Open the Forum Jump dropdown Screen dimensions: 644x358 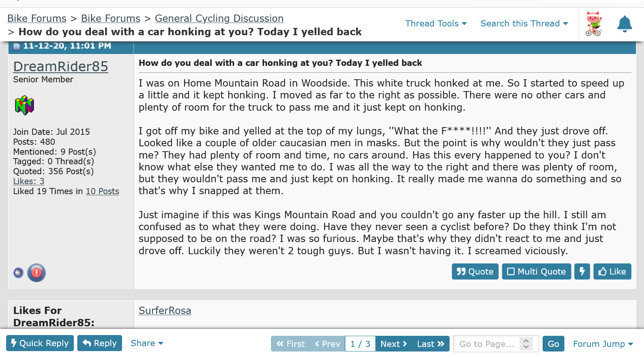pos(603,344)
